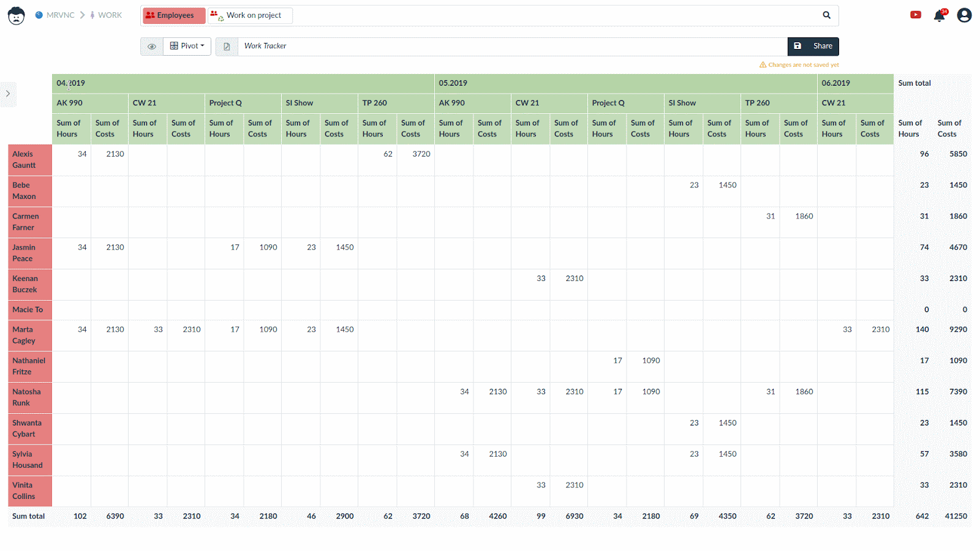Toggle the eye visibility button
980x551 pixels.
[x=152, y=47]
